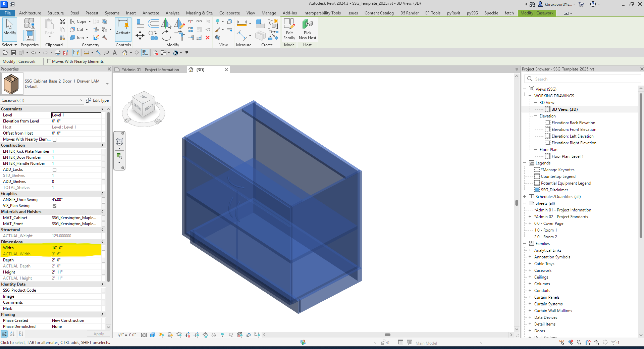Open the view scale dropdown showing 1/4 inch

pyautogui.click(x=126, y=335)
